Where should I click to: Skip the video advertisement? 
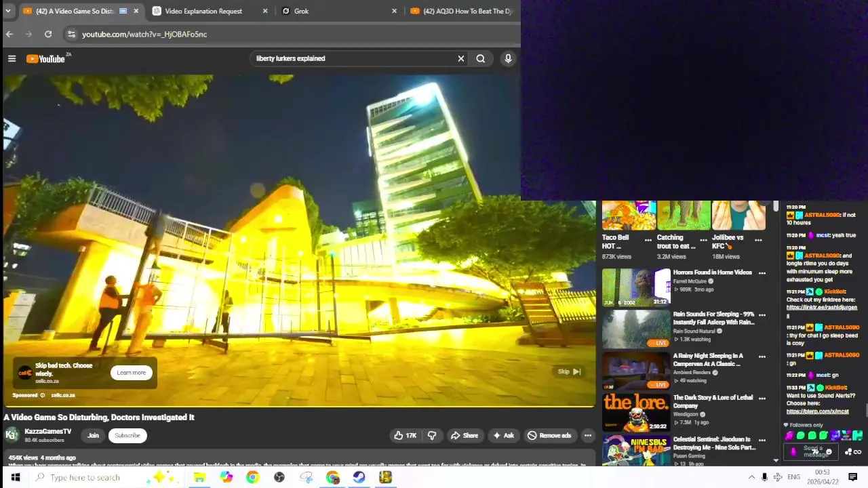click(x=569, y=371)
